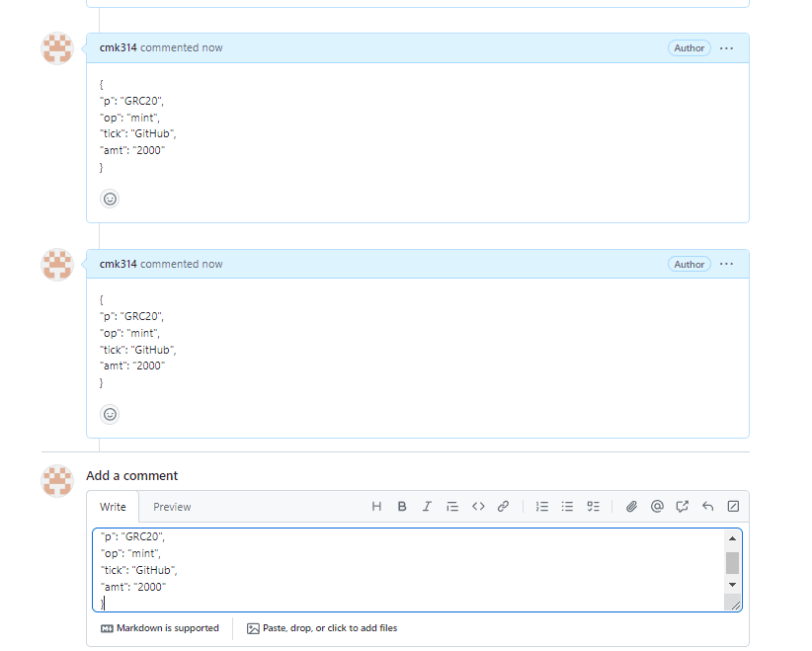Open cmk314 profile from first comment header
Viewport: 812px width, 651px height.
tap(119, 47)
